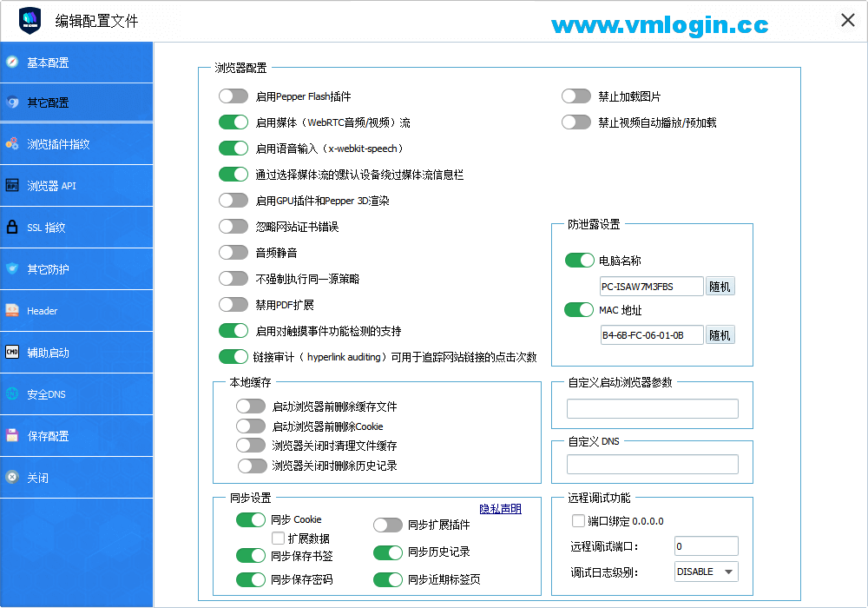Screen dimensions: 868x608
Task: Click the MAC address input field
Action: pos(652,335)
